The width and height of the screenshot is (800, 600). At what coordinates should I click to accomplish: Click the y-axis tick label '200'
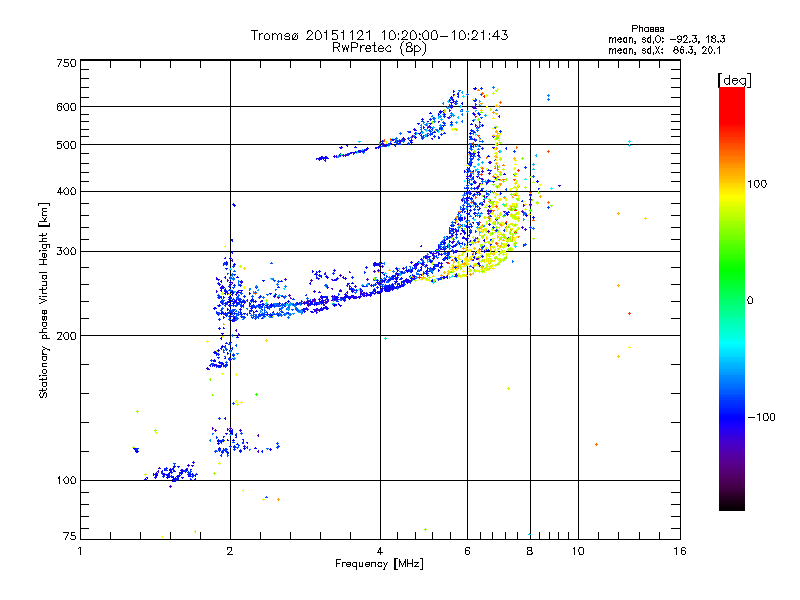(66, 336)
